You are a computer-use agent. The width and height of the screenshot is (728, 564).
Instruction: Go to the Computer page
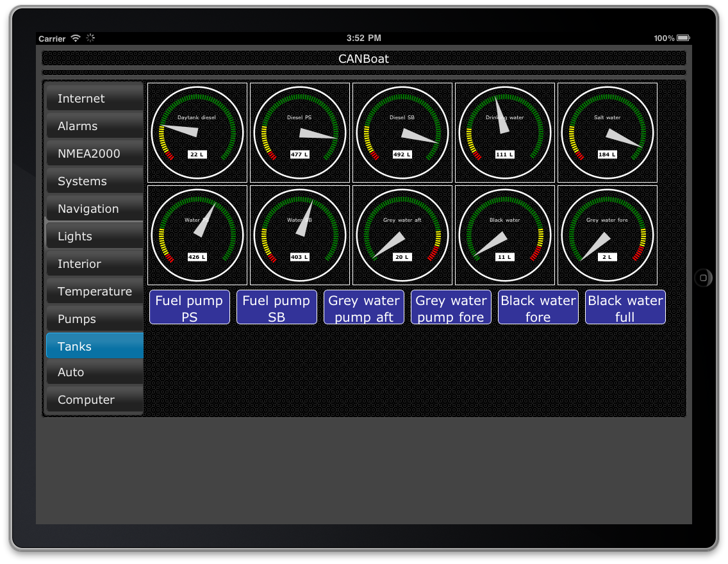pyautogui.click(x=95, y=399)
